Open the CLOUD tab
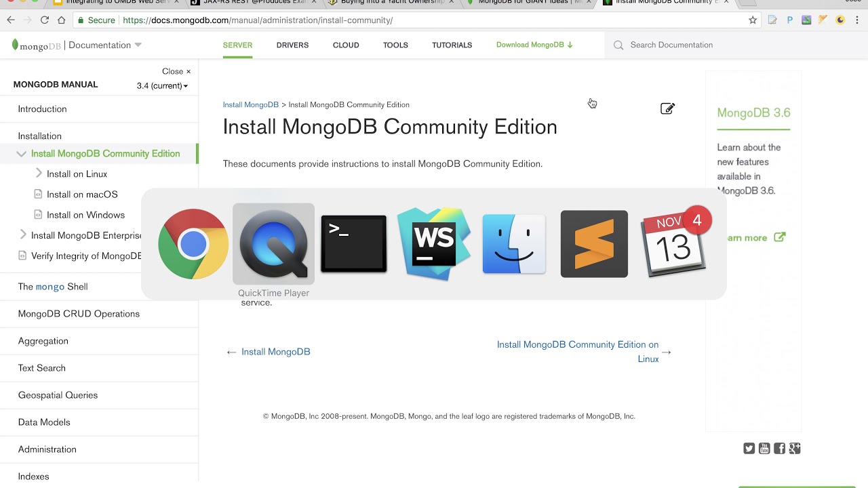Viewport: 868px width, 488px height. click(x=346, y=45)
